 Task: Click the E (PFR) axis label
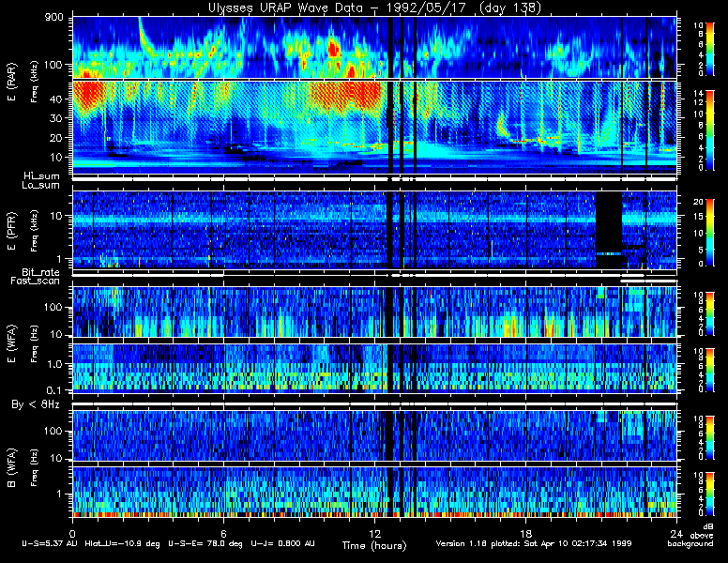12,231
